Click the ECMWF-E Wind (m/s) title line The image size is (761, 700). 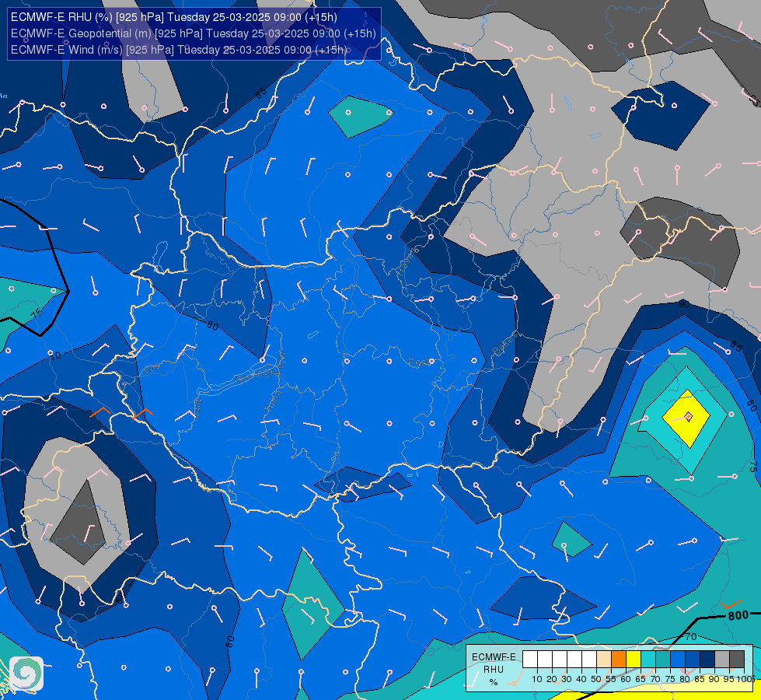click(179, 50)
